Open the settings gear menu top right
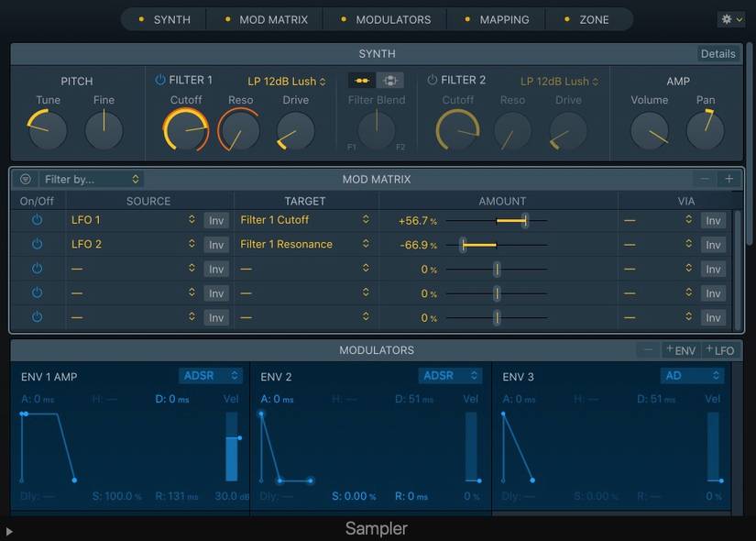The width and height of the screenshot is (756, 541). [729, 18]
